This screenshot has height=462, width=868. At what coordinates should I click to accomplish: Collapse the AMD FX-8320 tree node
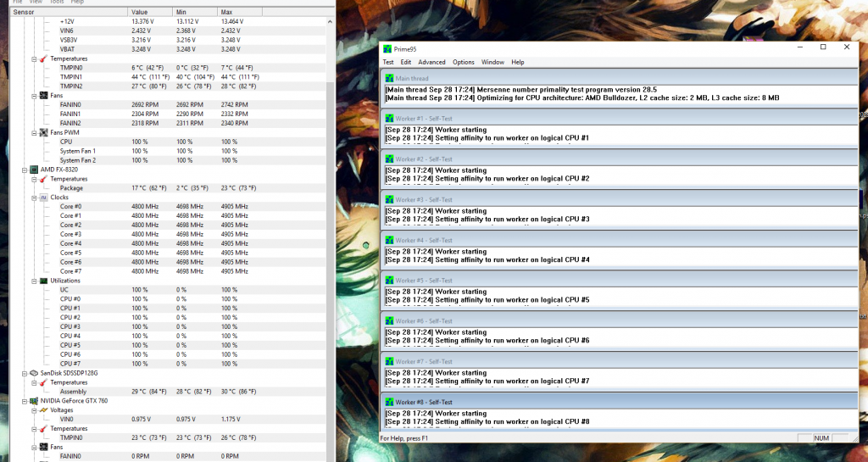25,170
